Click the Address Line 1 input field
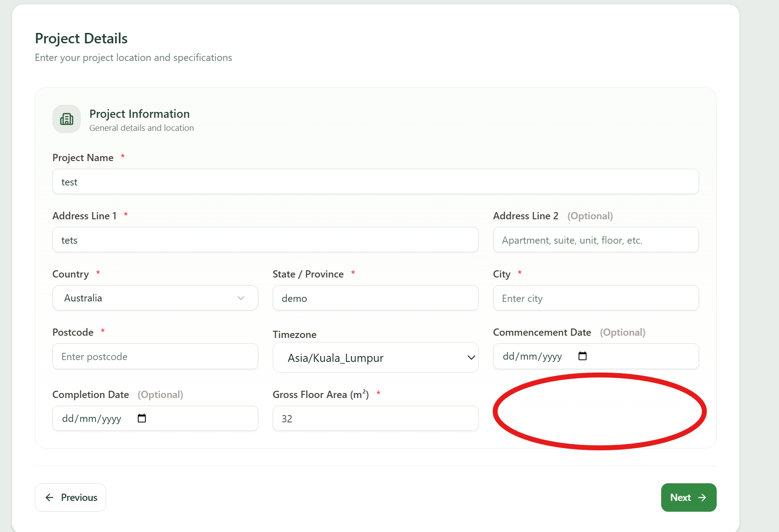 [x=266, y=240]
